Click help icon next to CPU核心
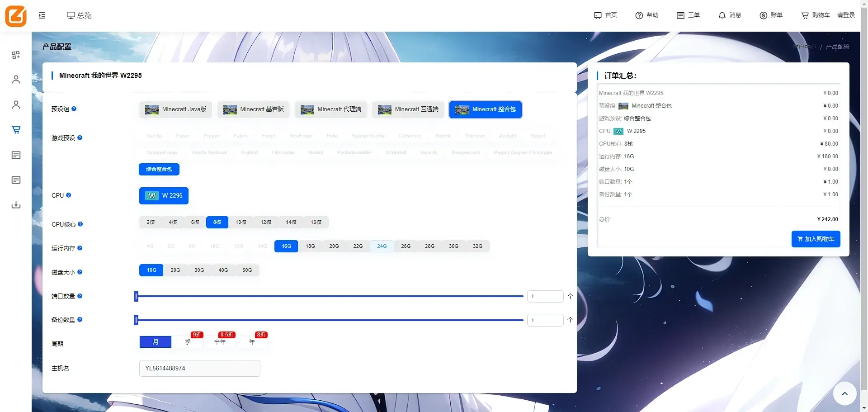Screen dimensions: 868x412 point(80,224)
